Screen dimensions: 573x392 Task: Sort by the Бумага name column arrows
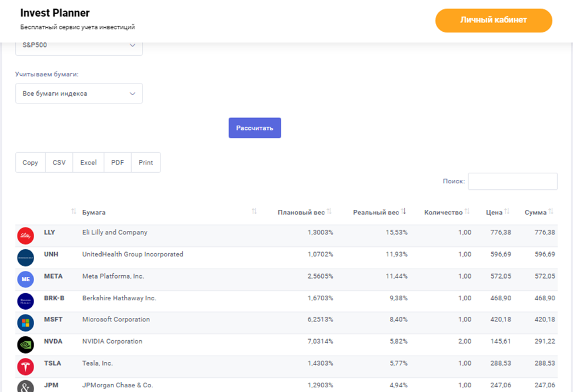[254, 212]
